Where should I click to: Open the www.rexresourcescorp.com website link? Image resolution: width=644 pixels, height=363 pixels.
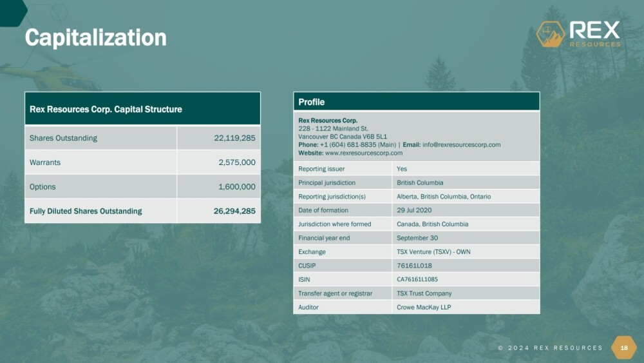(363, 153)
